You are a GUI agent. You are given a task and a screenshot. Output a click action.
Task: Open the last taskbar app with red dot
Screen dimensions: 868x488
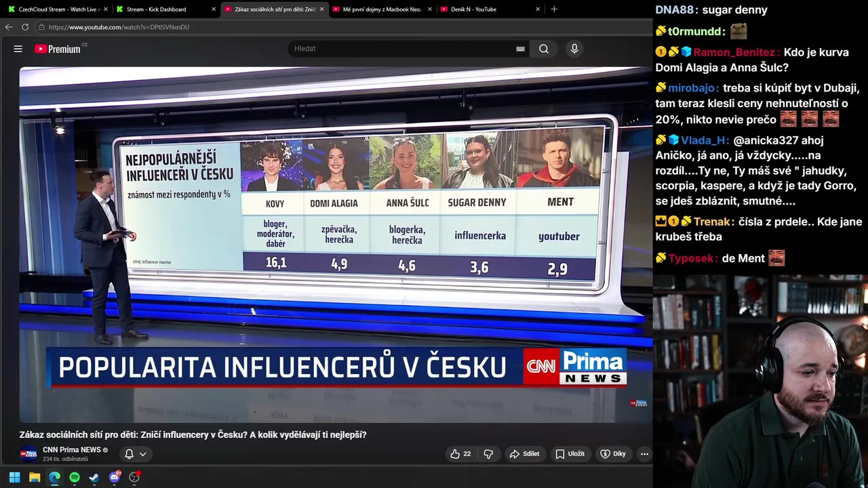click(x=134, y=477)
